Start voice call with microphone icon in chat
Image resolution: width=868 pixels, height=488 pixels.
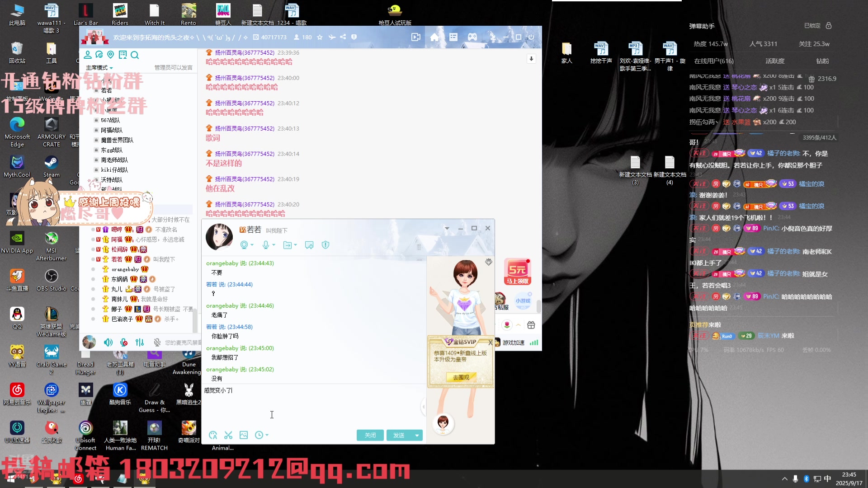tap(266, 245)
